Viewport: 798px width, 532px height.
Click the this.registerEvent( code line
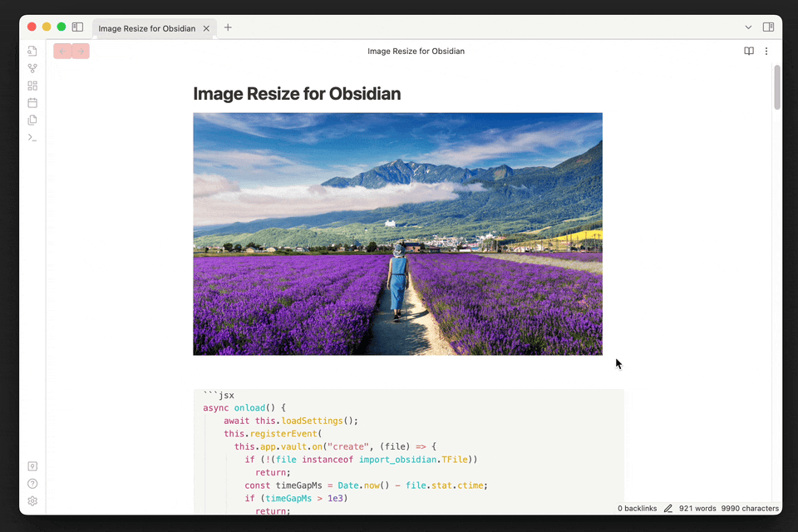(273, 434)
